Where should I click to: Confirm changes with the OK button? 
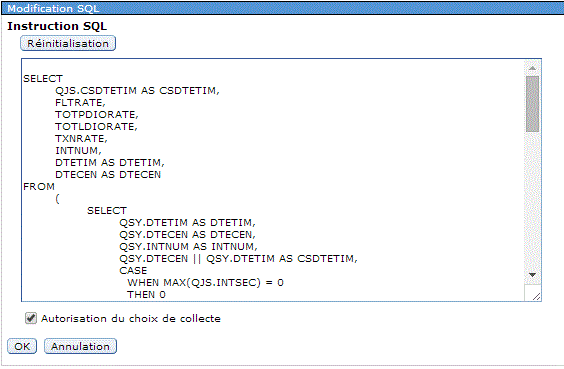click(22, 346)
